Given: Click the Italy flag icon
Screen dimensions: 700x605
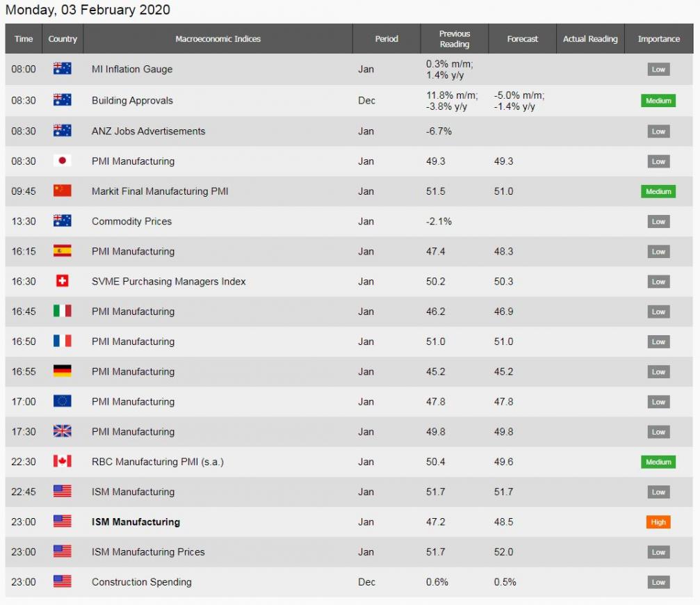Looking at the screenshot, I should pos(62,312).
